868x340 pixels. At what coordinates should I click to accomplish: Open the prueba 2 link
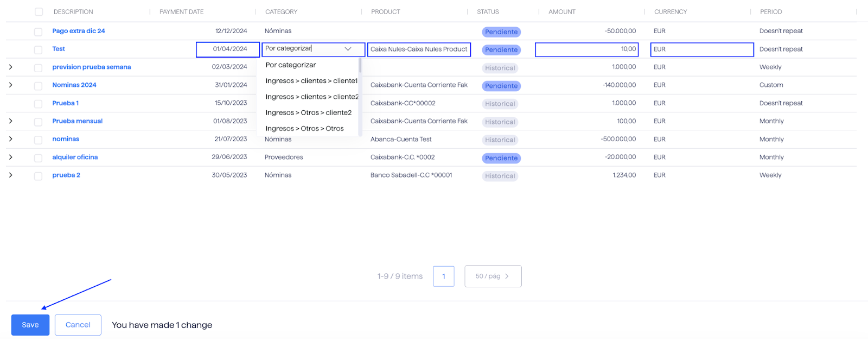pyautogui.click(x=66, y=175)
